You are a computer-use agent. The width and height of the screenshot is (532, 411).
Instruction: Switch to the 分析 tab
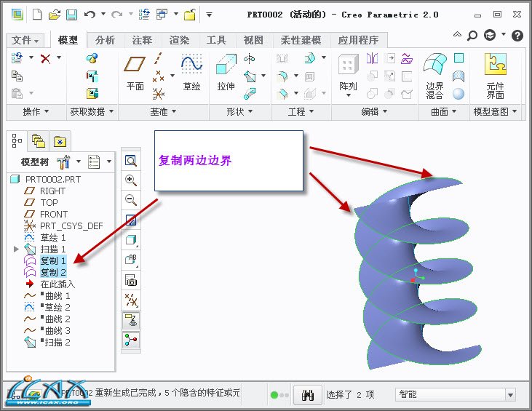(x=106, y=40)
